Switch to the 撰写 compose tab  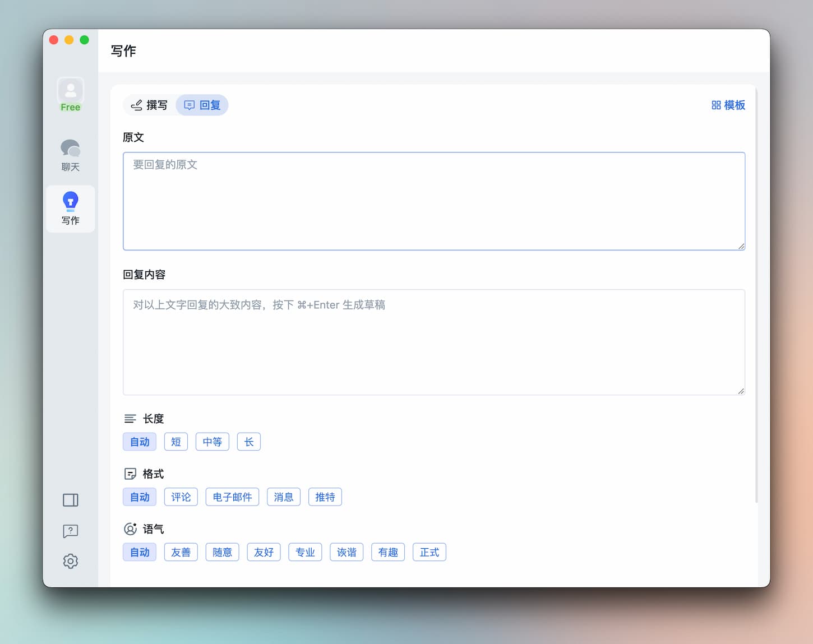pyautogui.click(x=149, y=105)
